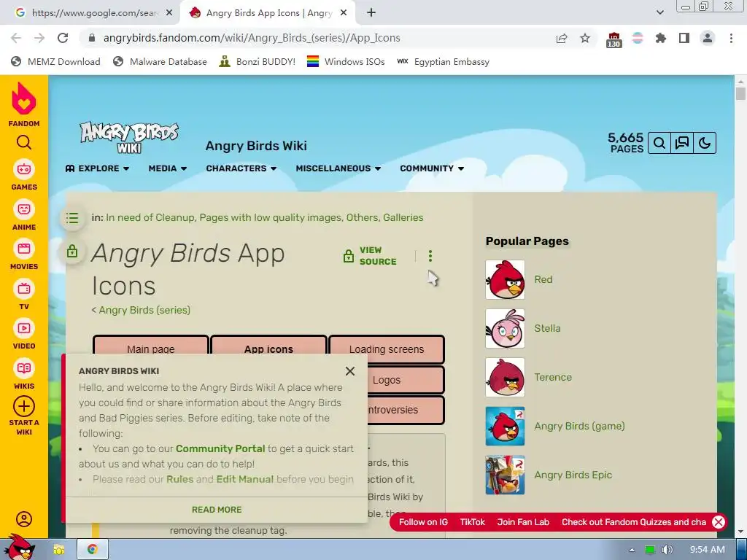Dismiss the red Fandom promo banner

[x=718, y=522]
